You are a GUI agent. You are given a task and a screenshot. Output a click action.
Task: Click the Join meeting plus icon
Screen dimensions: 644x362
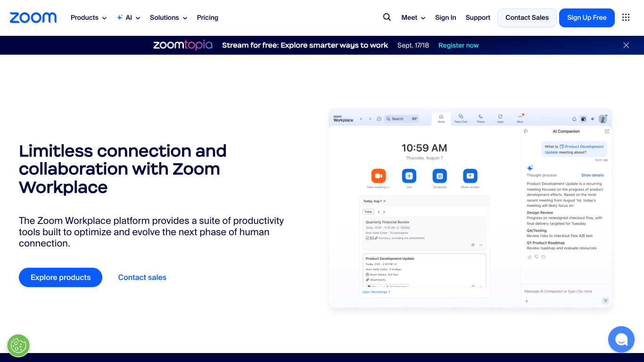(409, 176)
